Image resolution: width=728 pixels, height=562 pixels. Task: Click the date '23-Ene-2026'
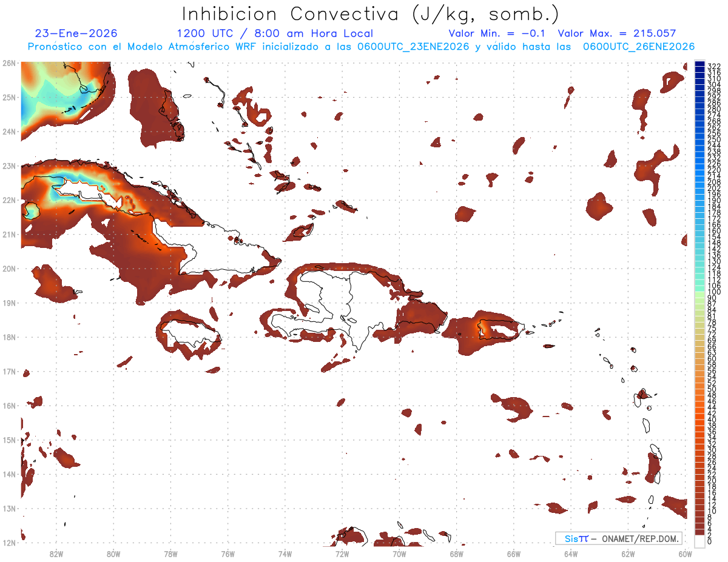click(76, 33)
